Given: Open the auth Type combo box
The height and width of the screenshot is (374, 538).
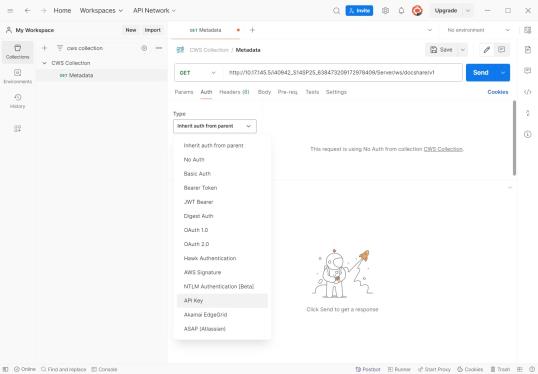Looking at the screenshot, I should pos(215,126).
